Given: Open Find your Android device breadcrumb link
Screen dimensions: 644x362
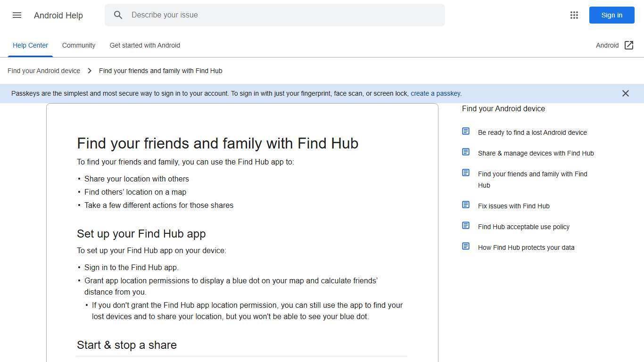Looking at the screenshot, I should click(44, 71).
